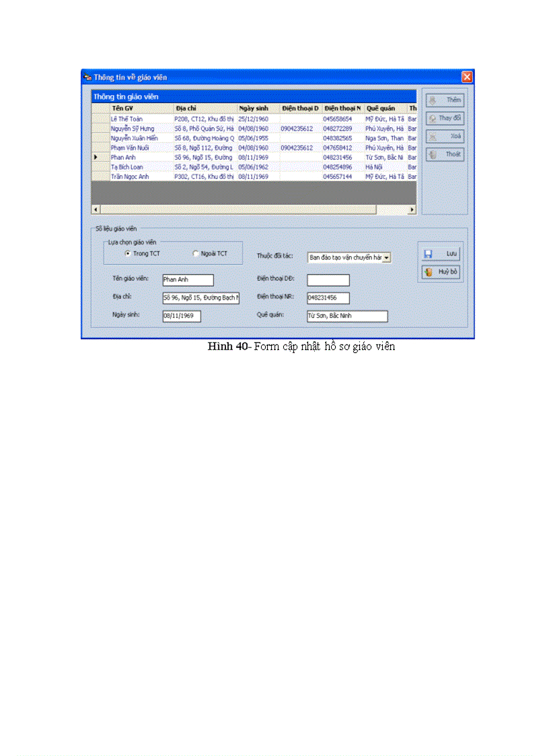This screenshot has height=756, width=549.
Task: Click the horizontal scrollbar below the grid
Action: [x=256, y=209]
